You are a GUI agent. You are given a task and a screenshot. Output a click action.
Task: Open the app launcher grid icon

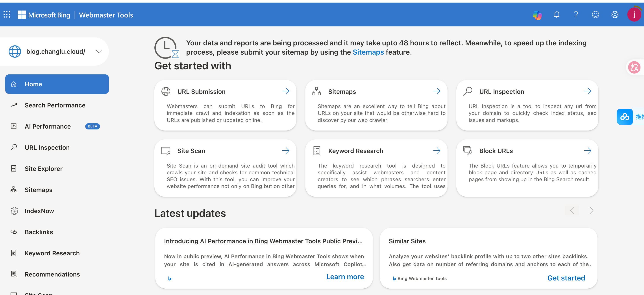7,15
